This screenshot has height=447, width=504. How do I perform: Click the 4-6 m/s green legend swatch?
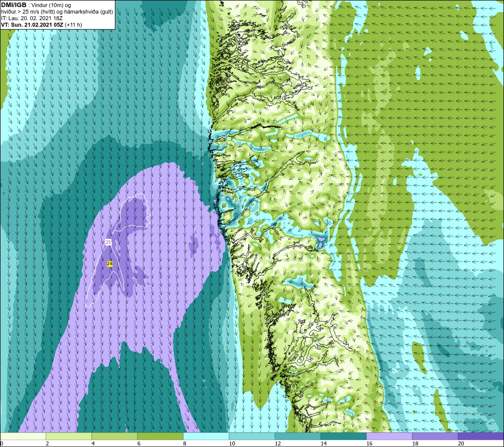pos(114,436)
